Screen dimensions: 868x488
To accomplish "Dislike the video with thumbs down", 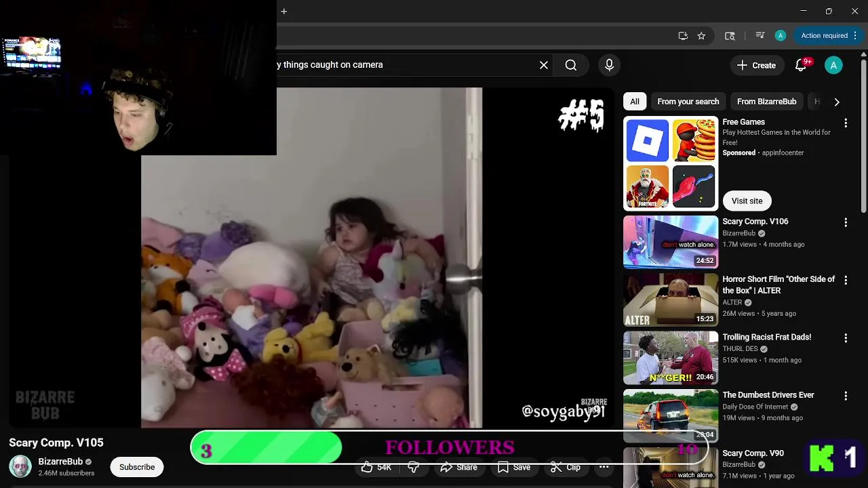I will pyautogui.click(x=413, y=467).
